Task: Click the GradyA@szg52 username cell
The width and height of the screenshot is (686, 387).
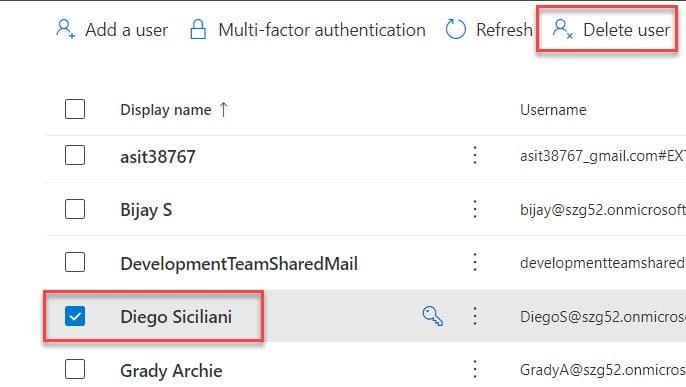Action: tap(603, 370)
